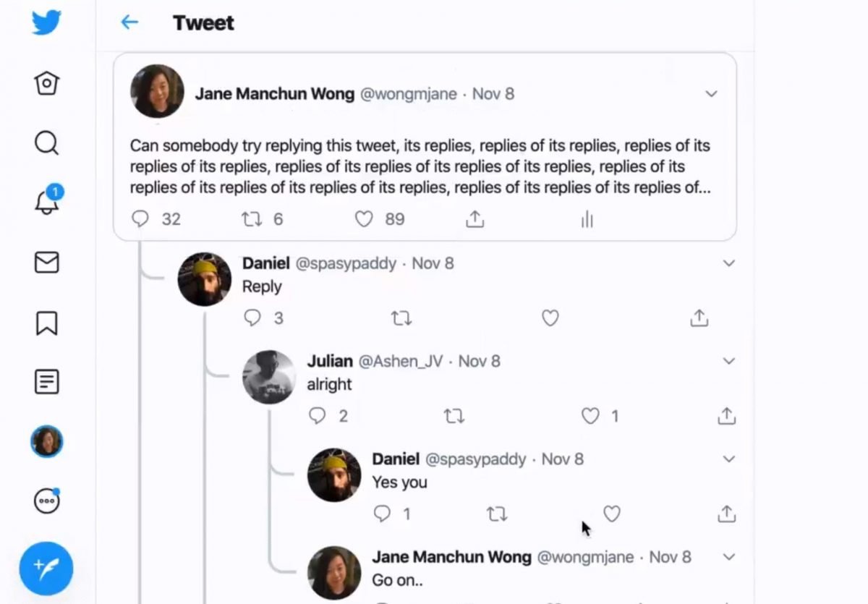
Task: Open the More options circle in the sidebar
Action: coord(47,500)
